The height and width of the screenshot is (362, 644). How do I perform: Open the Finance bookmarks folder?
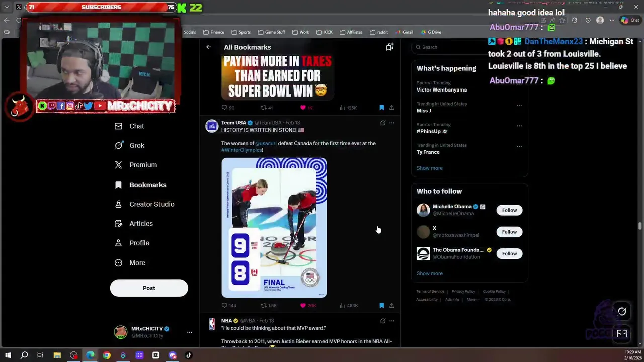click(213, 32)
